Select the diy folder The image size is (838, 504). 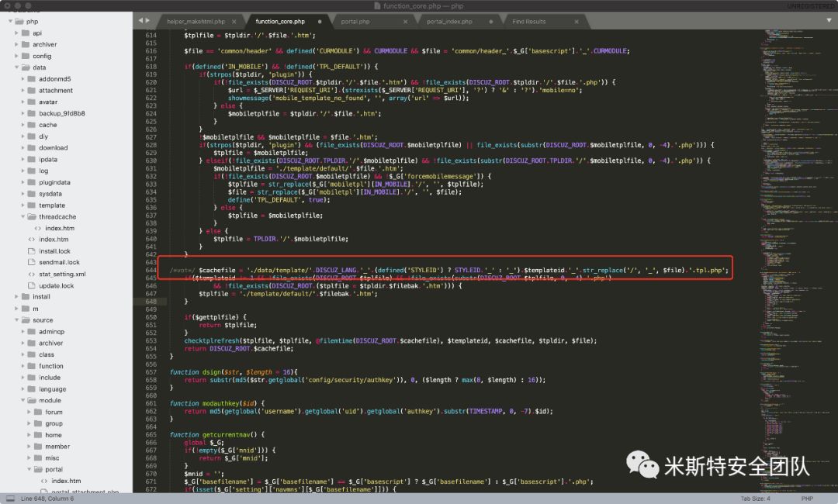pyautogui.click(x=43, y=136)
